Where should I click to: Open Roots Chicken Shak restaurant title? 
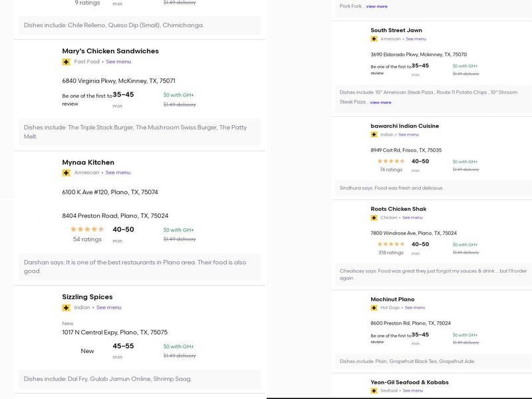398,209
